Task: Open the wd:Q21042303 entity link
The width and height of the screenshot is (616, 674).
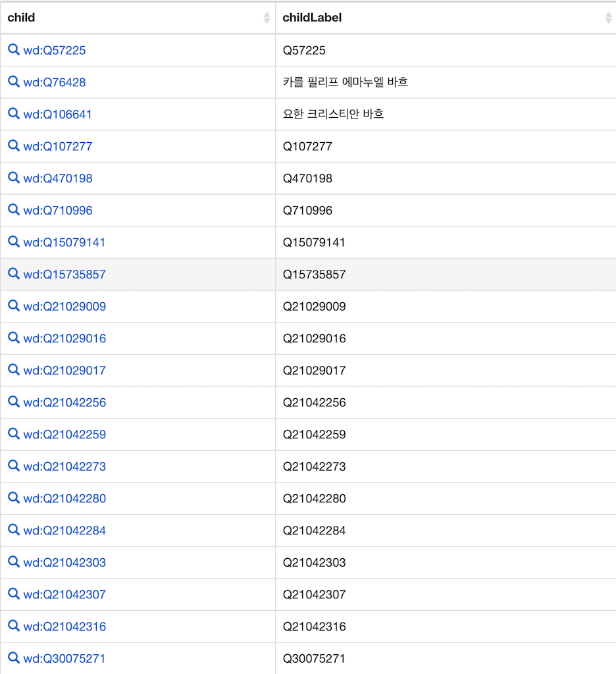Action: click(x=64, y=563)
